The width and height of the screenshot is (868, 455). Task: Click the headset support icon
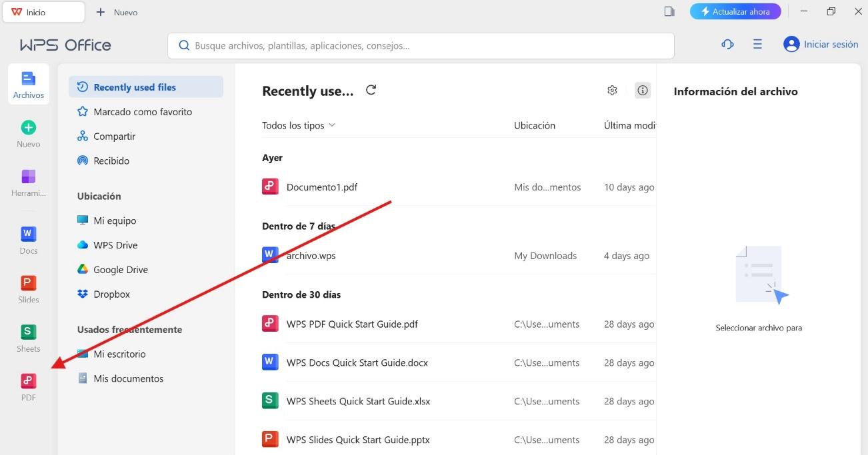pyautogui.click(x=727, y=45)
